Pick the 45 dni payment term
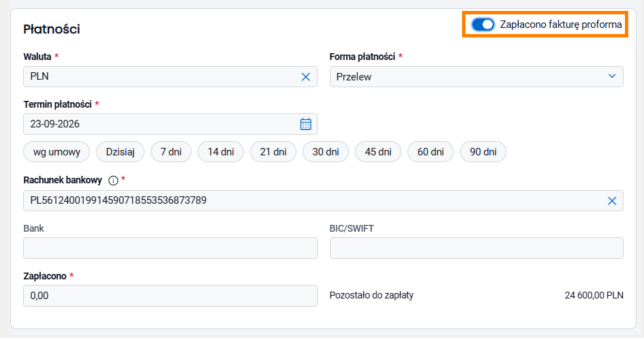 [x=378, y=152]
